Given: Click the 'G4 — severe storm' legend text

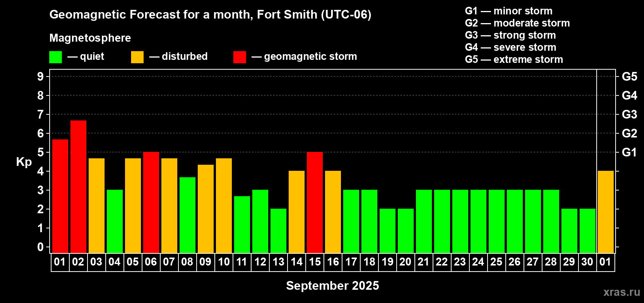Looking at the screenshot, I should click(x=511, y=47).
